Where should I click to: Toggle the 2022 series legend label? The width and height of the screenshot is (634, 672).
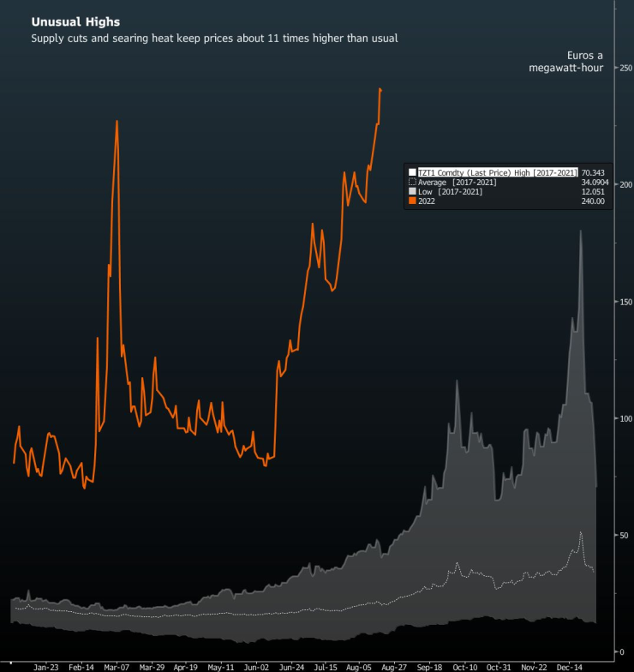[427, 201]
